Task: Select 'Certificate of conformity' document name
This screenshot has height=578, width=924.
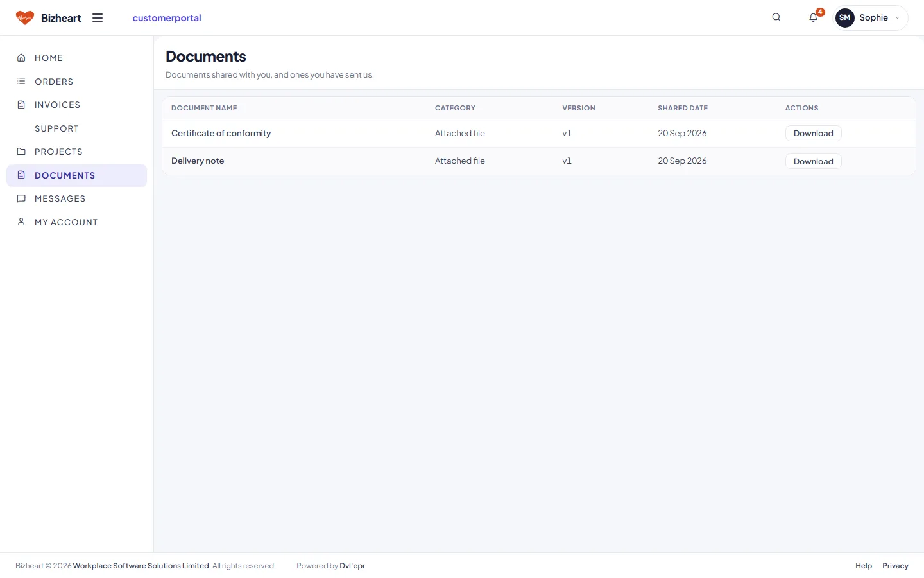Action: 221,134
